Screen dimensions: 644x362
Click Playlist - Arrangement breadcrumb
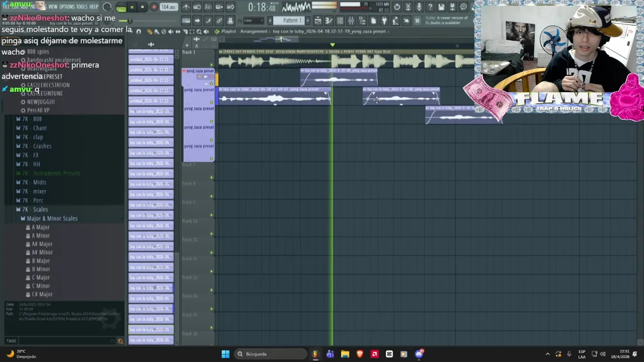coord(245,31)
